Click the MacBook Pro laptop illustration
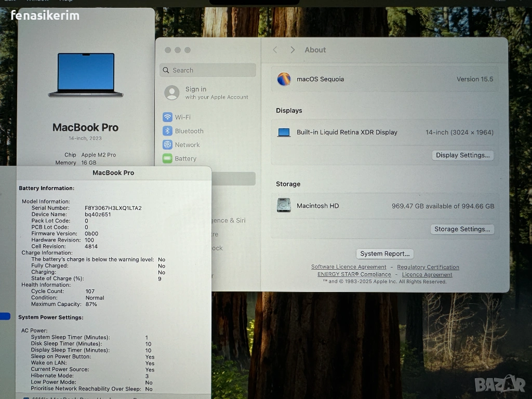The height and width of the screenshot is (399, 532). tap(86, 75)
